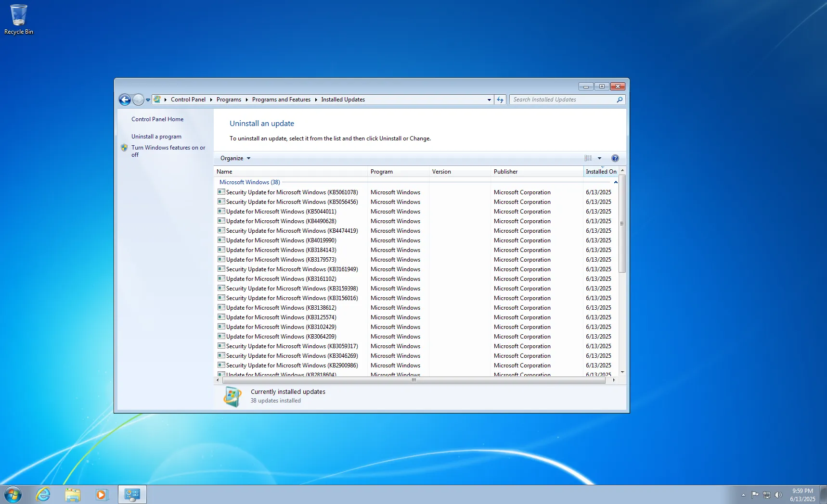Navigate to Programs breadcrumb
Image resolution: width=827 pixels, height=504 pixels.
coord(229,100)
